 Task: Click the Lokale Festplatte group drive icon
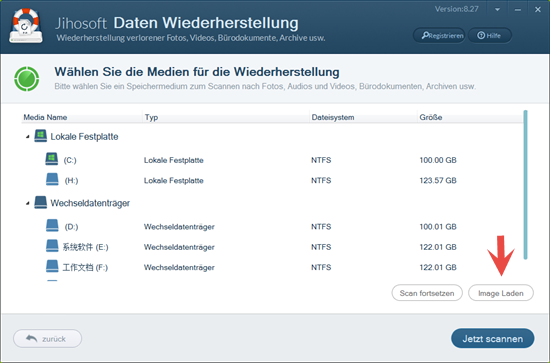41,136
